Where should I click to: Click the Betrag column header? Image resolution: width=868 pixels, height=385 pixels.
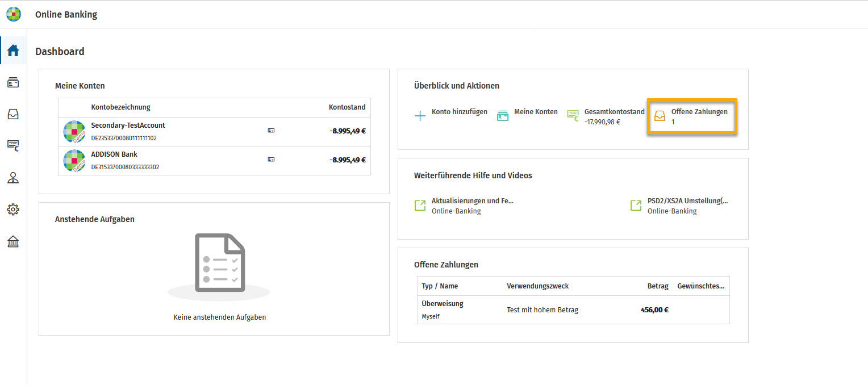tap(658, 286)
